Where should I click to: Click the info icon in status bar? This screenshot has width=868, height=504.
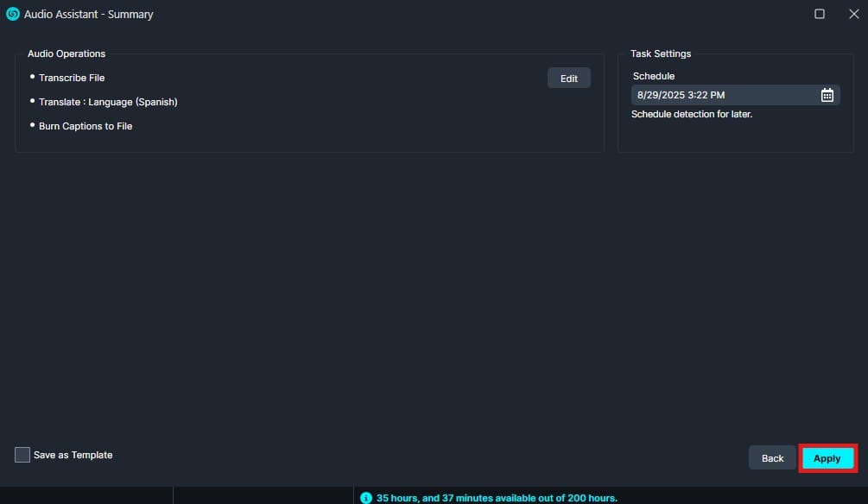point(365,498)
